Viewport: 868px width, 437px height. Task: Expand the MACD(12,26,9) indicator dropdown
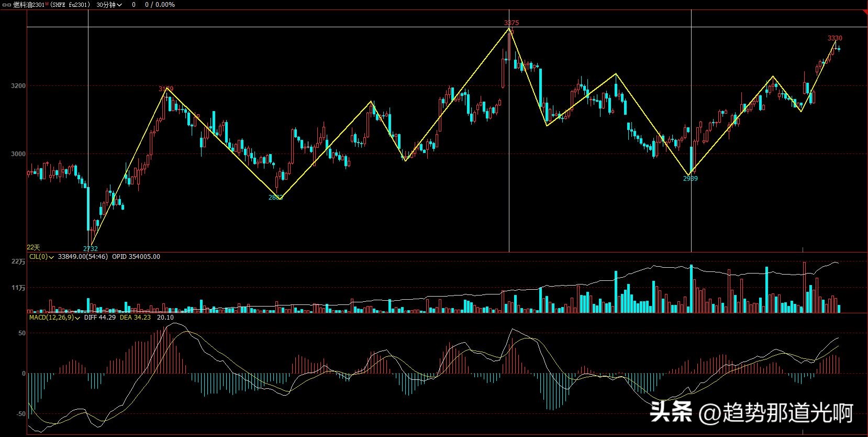(x=55, y=318)
